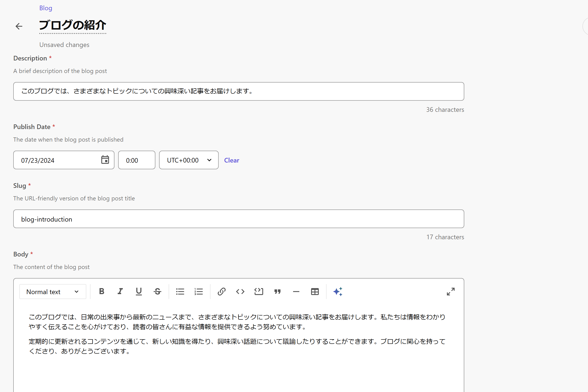This screenshot has height=392, width=588.
Task: Click the Slug field label
Action: point(20,186)
